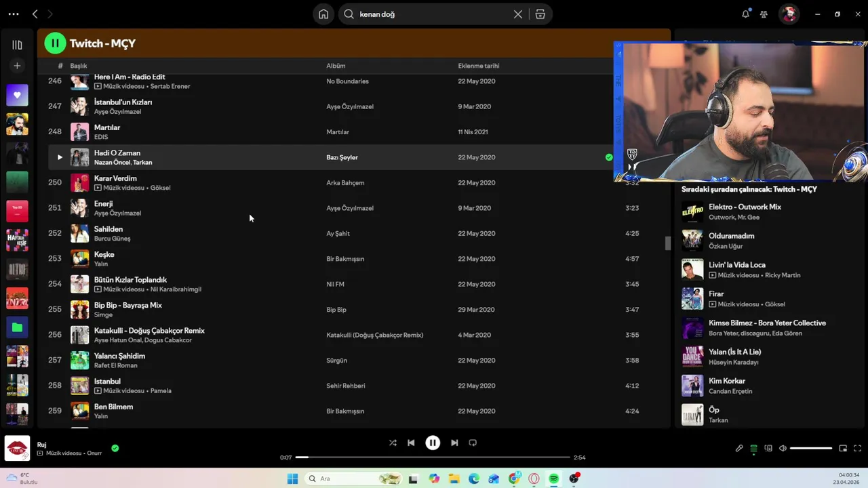Select Öp by Tarkan in queue
Screen dimensions: 868x488
click(714, 410)
